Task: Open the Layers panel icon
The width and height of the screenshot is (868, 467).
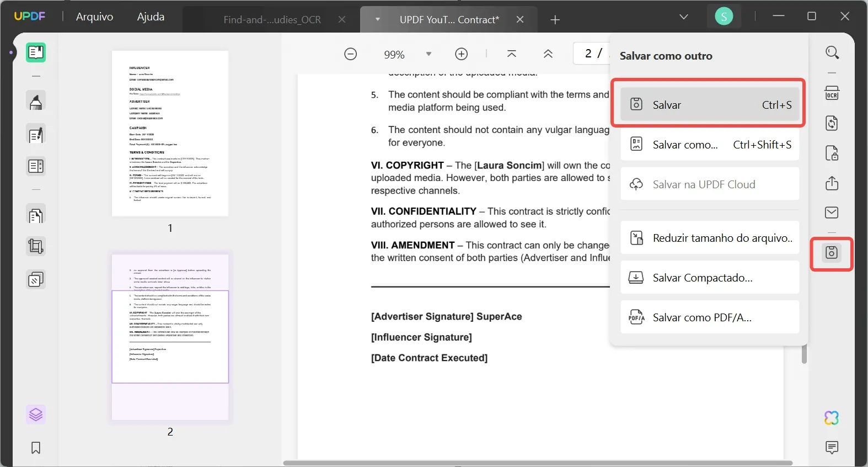Action: click(36, 415)
